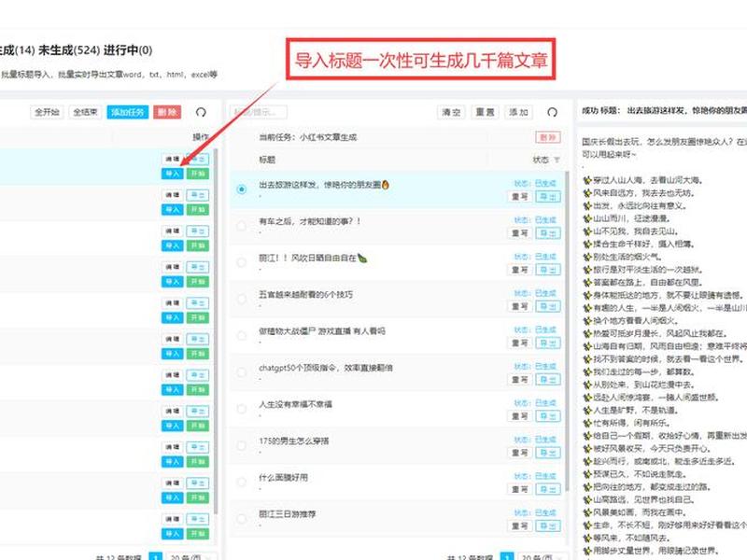The image size is (747, 560).
Task: Click 导出 for 出去旅游这样发 title
Action: click(548, 196)
